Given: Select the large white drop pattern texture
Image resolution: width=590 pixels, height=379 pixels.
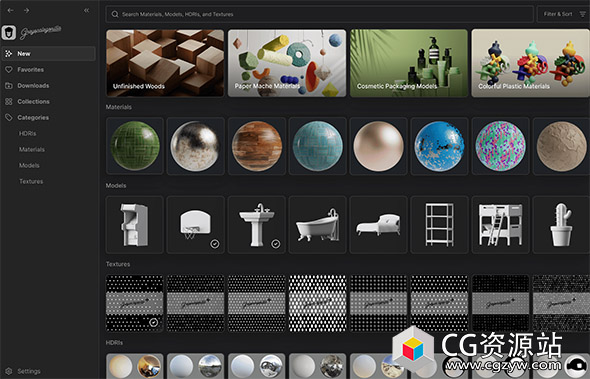Looking at the screenshot, I should [x=318, y=303].
